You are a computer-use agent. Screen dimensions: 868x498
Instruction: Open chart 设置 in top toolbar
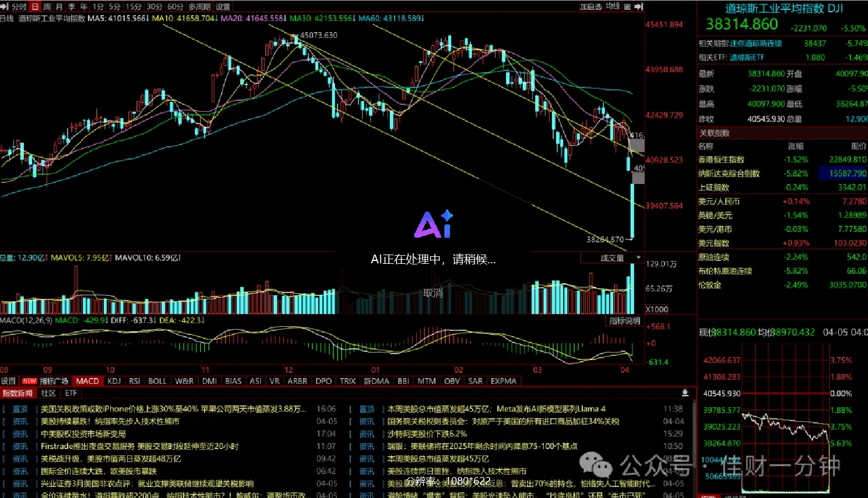coord(223,6)
